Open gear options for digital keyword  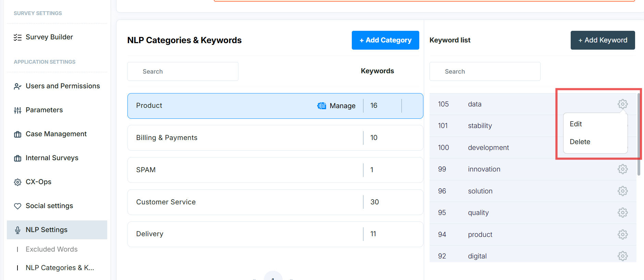(x=622, y=256)
